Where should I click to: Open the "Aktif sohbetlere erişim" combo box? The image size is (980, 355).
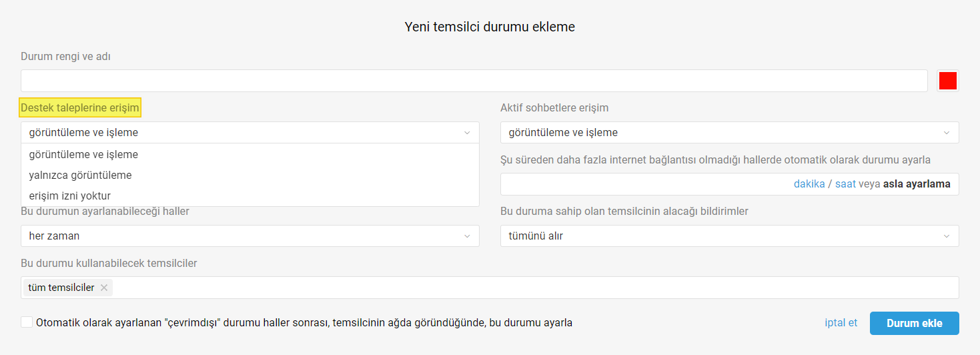tap(730, 133)
